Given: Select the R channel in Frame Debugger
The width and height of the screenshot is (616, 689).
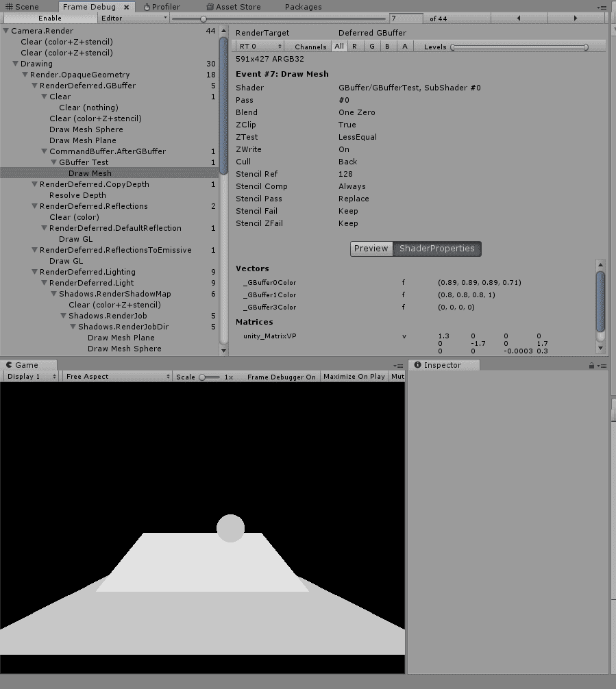Looking at the screenshot, I should (355, 47).
